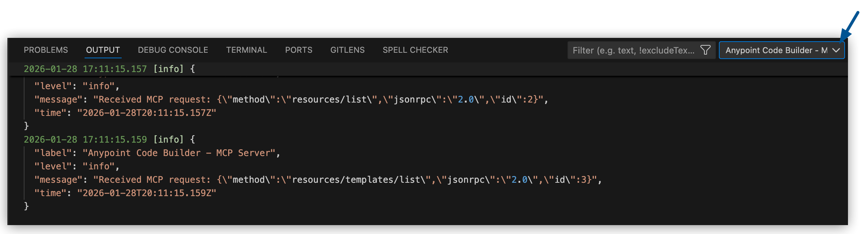The height and width of the screenshot is (234, 868).
Task: Switch to the TERMINAL tab
Action: click(246, 50)
